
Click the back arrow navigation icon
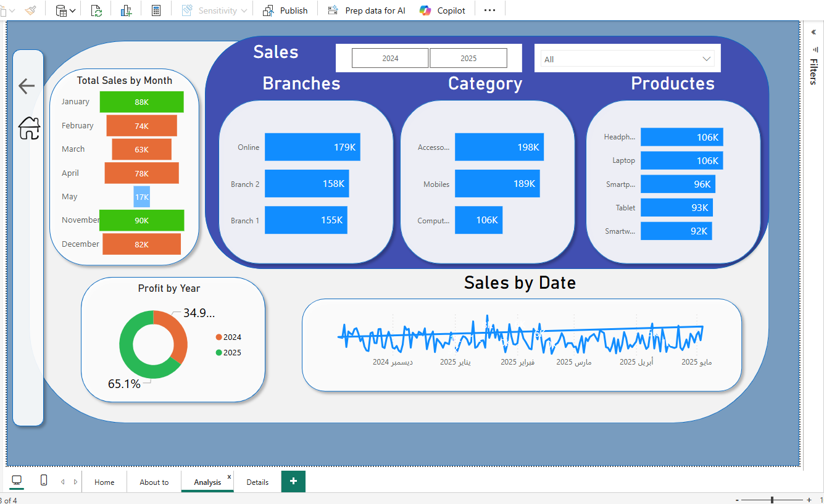[27, 86]
